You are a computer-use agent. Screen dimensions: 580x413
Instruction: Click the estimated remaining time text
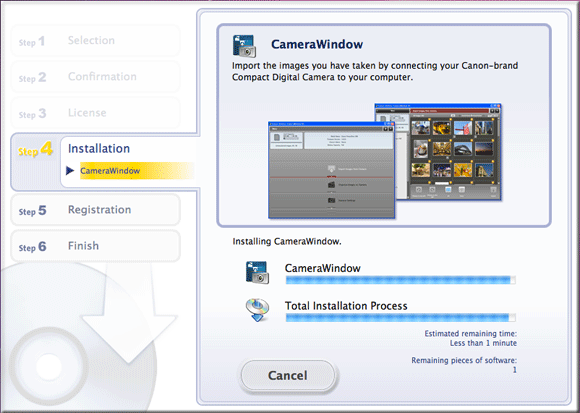(x=471, y=338)
